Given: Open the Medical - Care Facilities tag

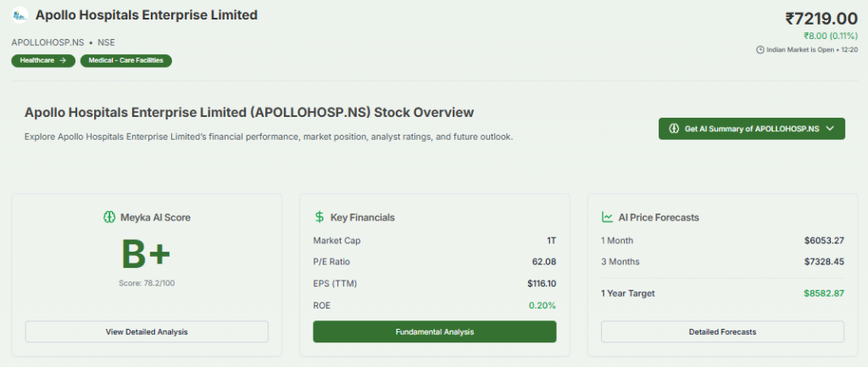Looking at the screenshot, I should click(126, 60).
